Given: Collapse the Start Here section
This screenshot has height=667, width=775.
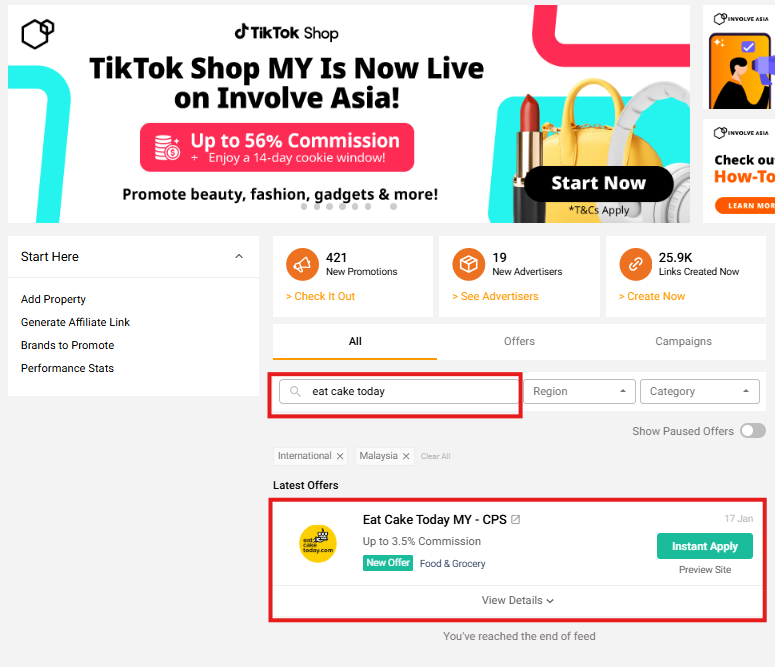Looking at the screenshot, I should click(239, 256).
